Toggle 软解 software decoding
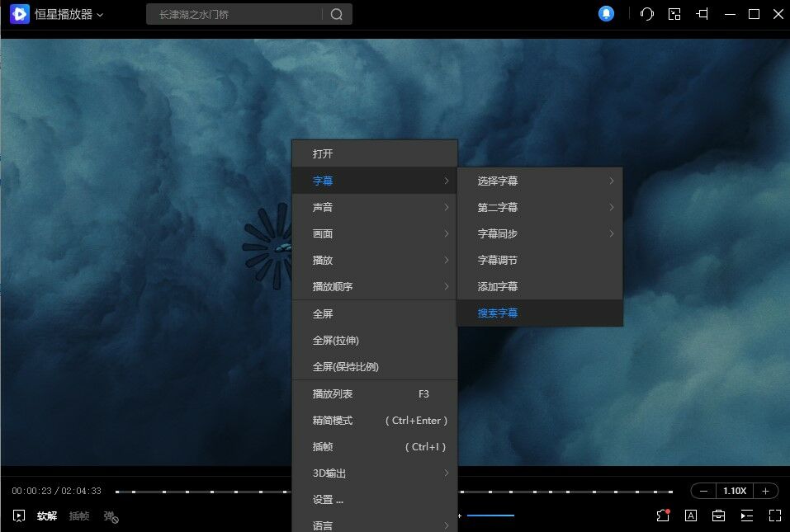The width and height of the screenshot is (790, 532). coord(47,516)
